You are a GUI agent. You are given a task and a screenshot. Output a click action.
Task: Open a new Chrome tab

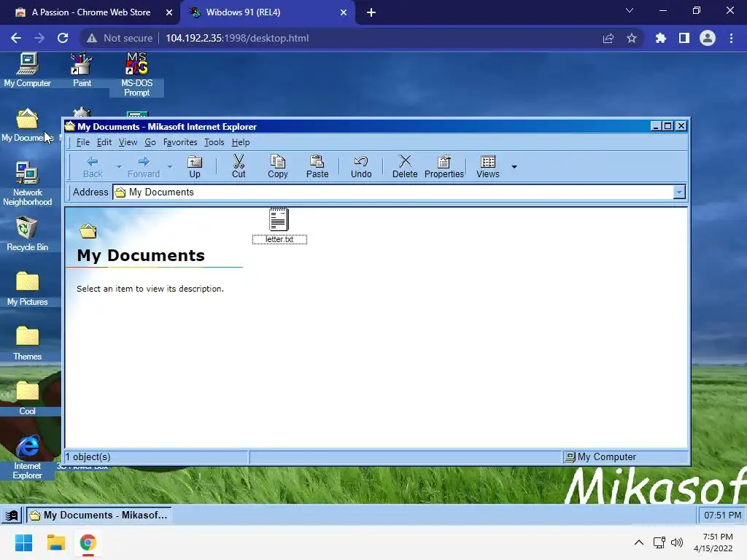[371, 12]
